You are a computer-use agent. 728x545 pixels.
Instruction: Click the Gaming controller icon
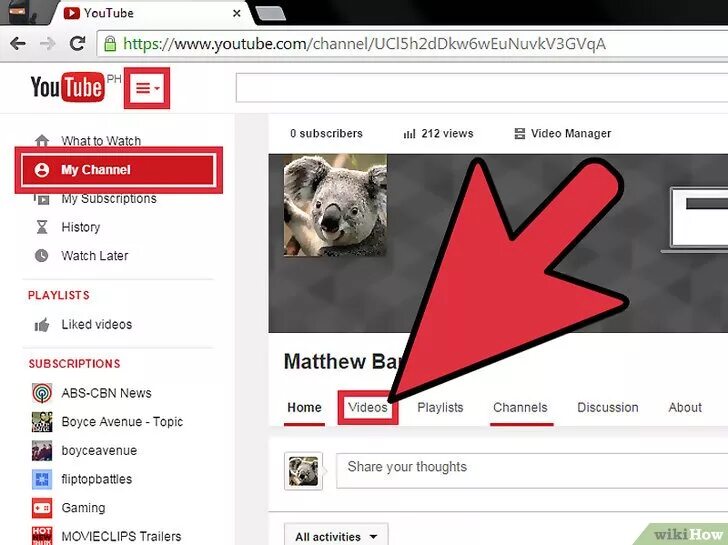tap(42, 508)
